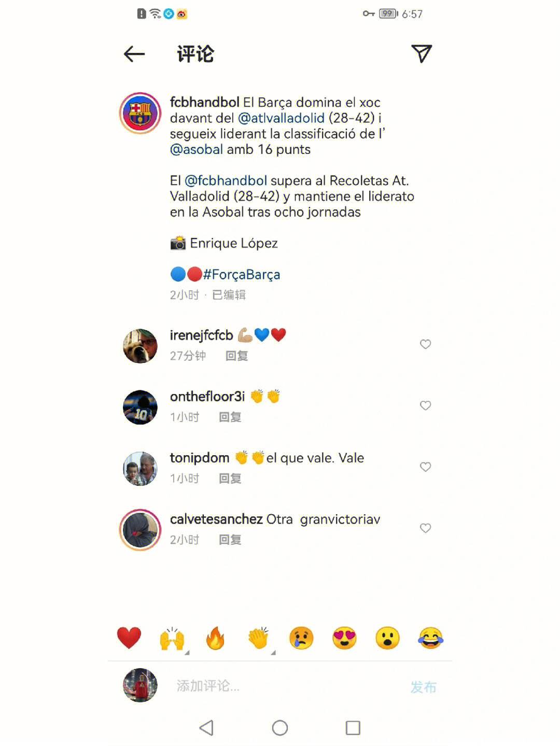Open fcbhandbol profile picture
Screen dimensions: 560x746
point(140,113)
